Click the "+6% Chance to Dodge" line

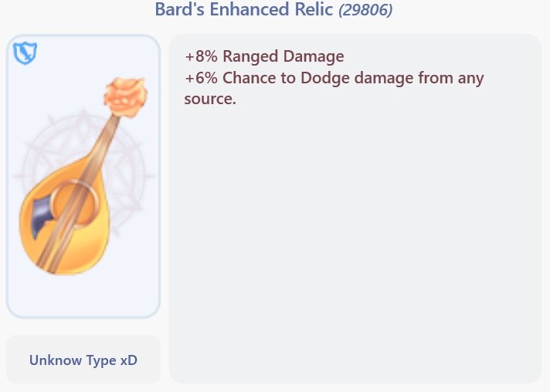334,78
